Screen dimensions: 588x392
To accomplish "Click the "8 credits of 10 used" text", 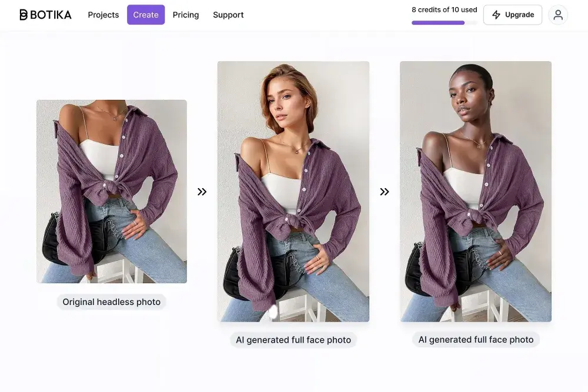I will click(x=445, y=9).
